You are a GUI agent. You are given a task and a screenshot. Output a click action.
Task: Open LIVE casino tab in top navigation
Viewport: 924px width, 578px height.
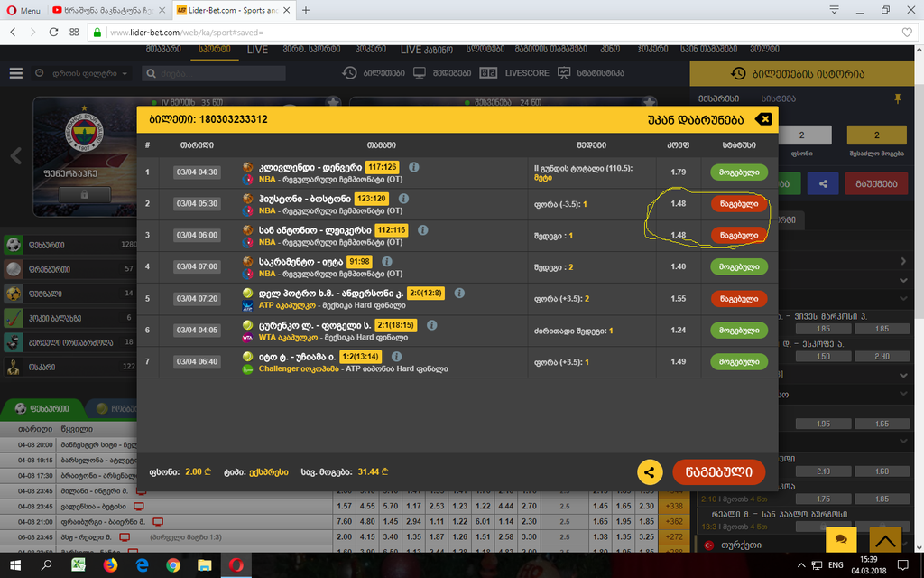[427, 51]
